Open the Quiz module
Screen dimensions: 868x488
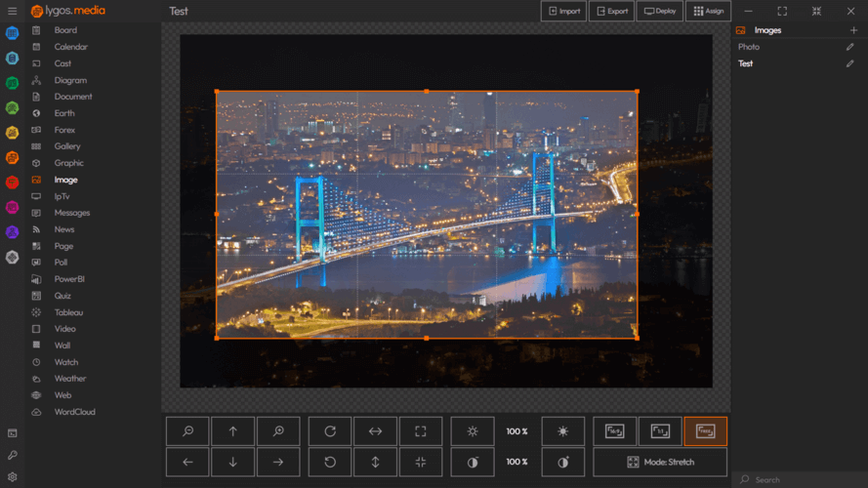coord(62,296)
